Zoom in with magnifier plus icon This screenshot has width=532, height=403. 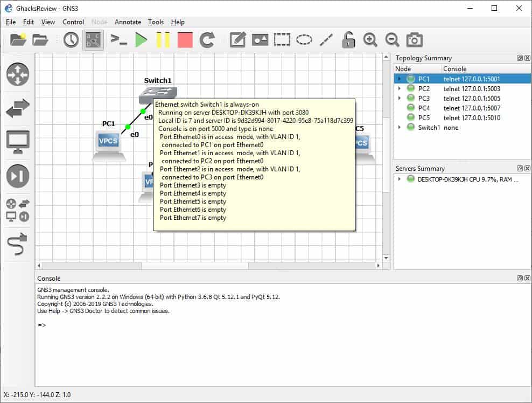coord(370,40)
